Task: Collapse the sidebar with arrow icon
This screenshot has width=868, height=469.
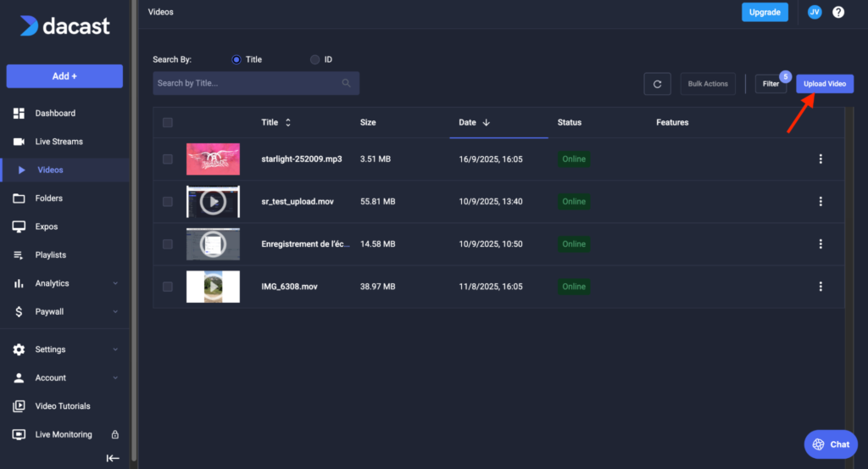Action: tap(112, 458)
